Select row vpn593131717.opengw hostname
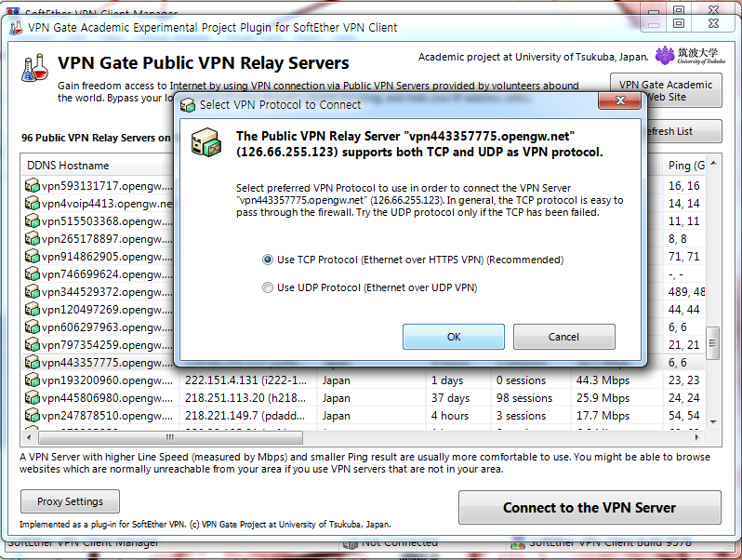The image size is (742, 560). [x=107, y=186]
